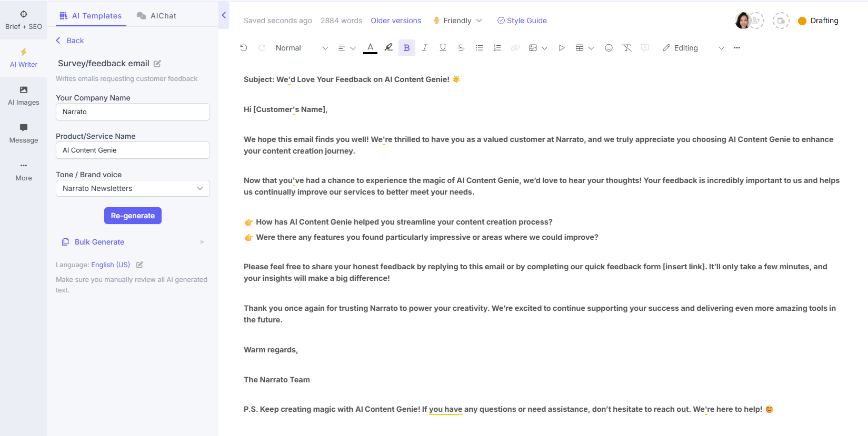Insert a bulleted list
The height and width of the screenshot is (436, 868).
479,48
